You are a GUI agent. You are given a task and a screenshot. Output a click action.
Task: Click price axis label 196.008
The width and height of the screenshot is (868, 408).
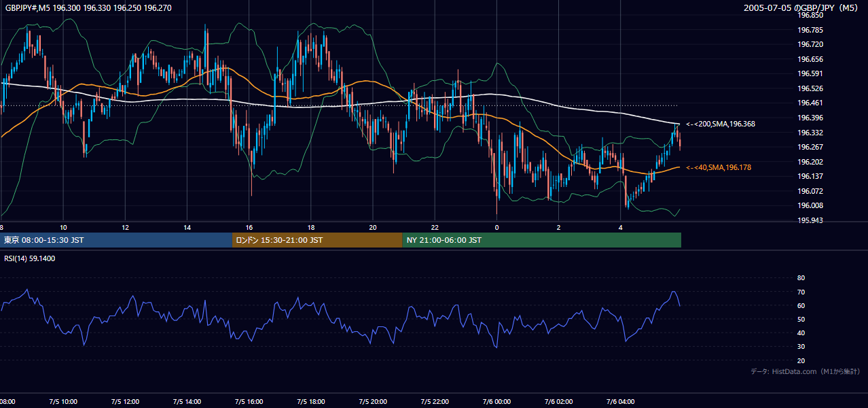click(x=810, y=206)
